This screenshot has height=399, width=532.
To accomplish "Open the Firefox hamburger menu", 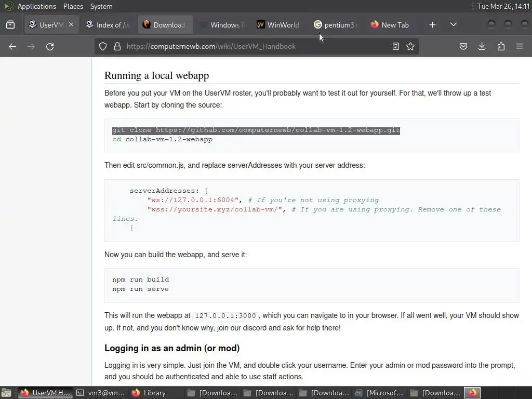I will pos(520,46).
